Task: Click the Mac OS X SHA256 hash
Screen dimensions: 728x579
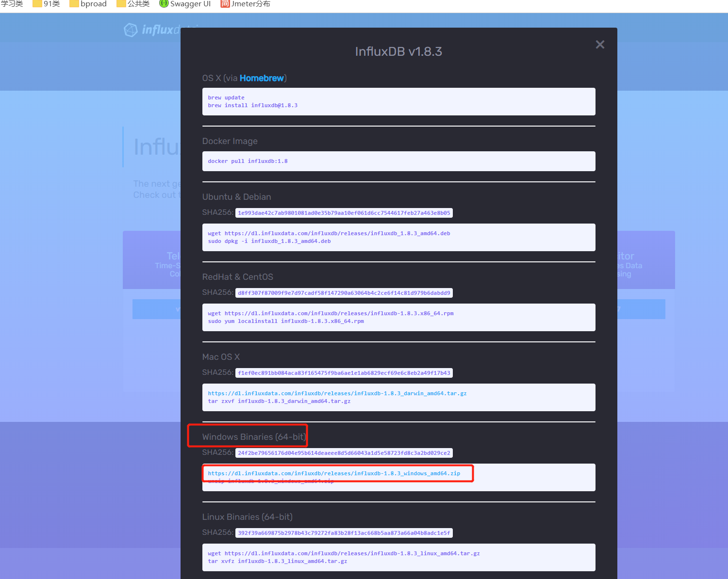Action: (344, 373)
